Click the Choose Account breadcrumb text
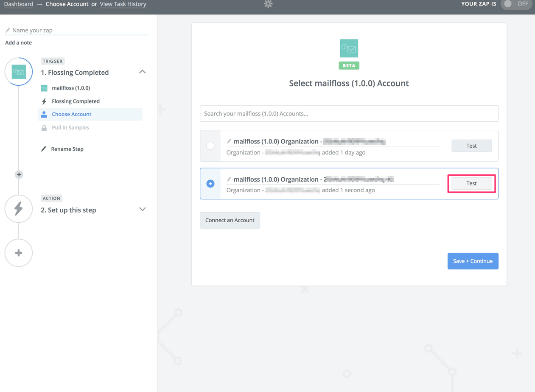Image resolution: width=535 pixels, height=392 pixels. (67, 4)
